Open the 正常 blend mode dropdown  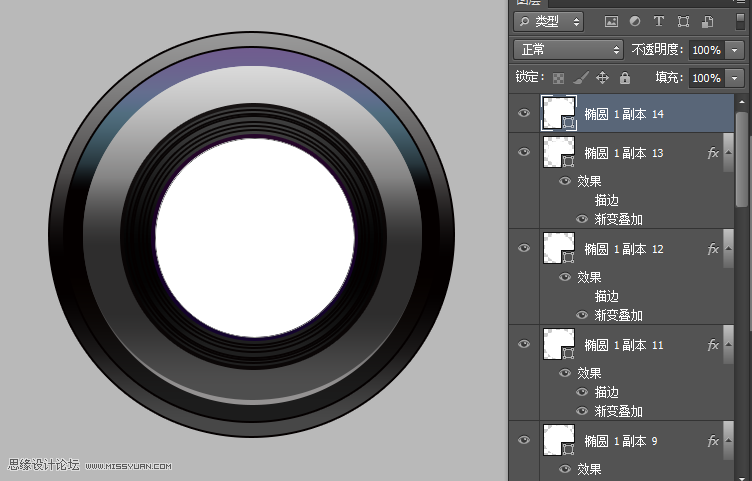click(x=568, y=50)
